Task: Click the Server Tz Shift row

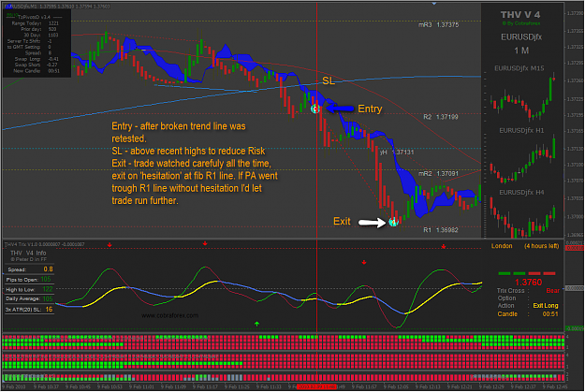Action: point(29,41)
